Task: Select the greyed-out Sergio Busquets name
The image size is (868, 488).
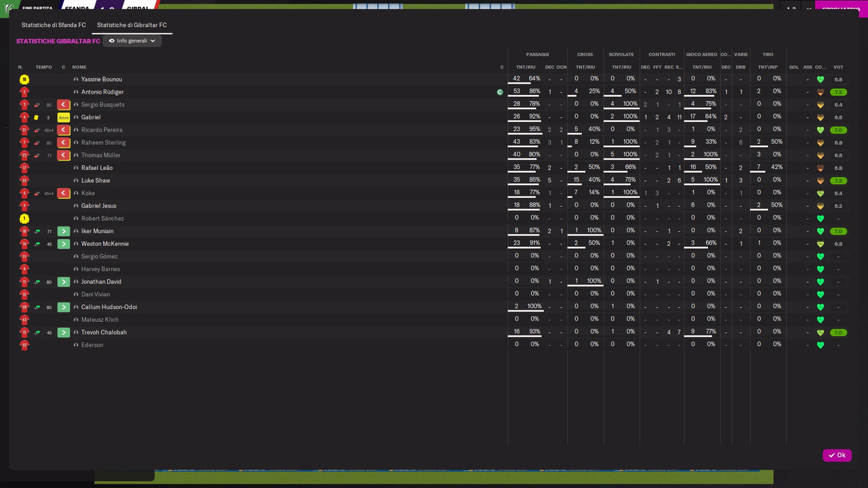Action: tap(103, 104)
